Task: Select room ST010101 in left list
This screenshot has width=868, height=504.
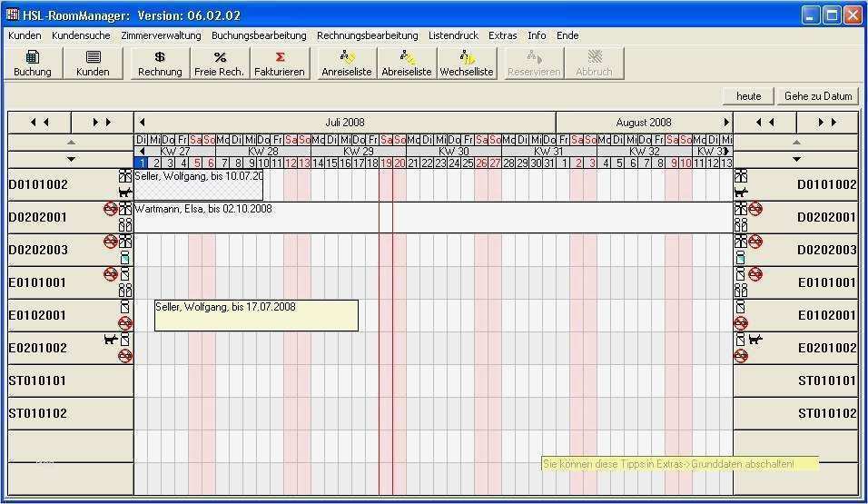Action: coord(70,380)
